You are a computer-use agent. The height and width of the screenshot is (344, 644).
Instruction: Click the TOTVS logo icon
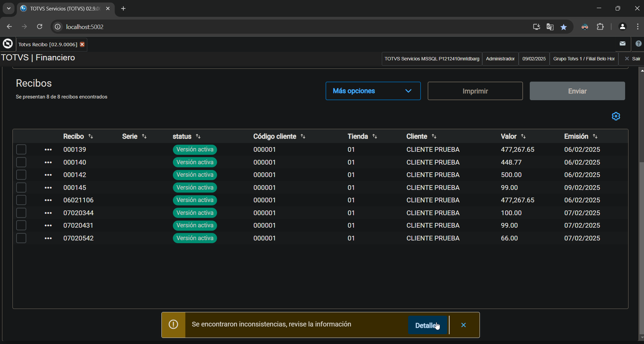coord(7,44)
